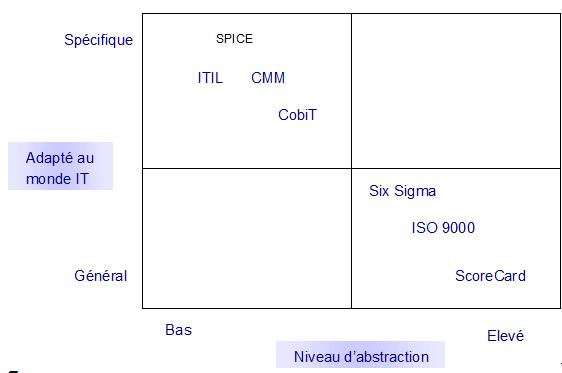
Task: Click the empty bottom-left quadrant
Action: [x=247, y=238]
